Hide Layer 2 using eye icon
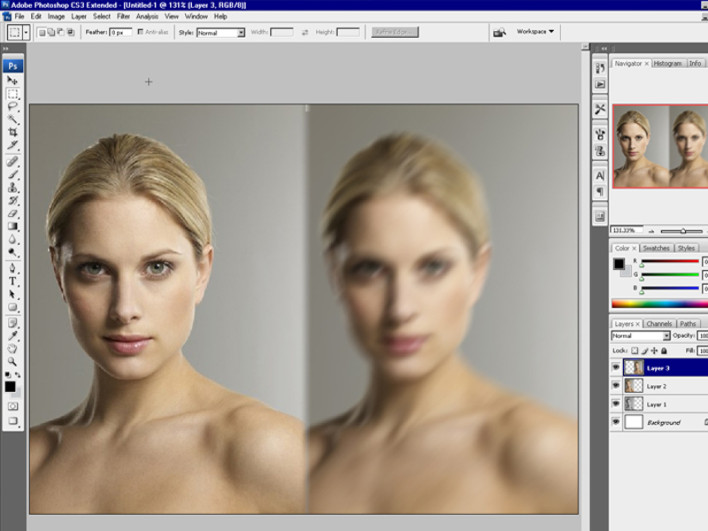708x531 pixels. click(x=616, y=386)
